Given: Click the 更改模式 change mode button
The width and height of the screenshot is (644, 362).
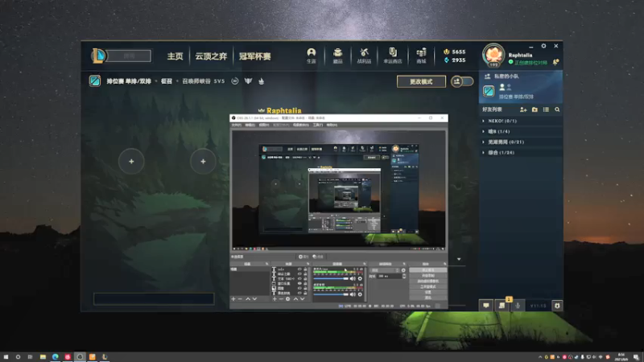Looking at the screenshot, I should [421, 81].
